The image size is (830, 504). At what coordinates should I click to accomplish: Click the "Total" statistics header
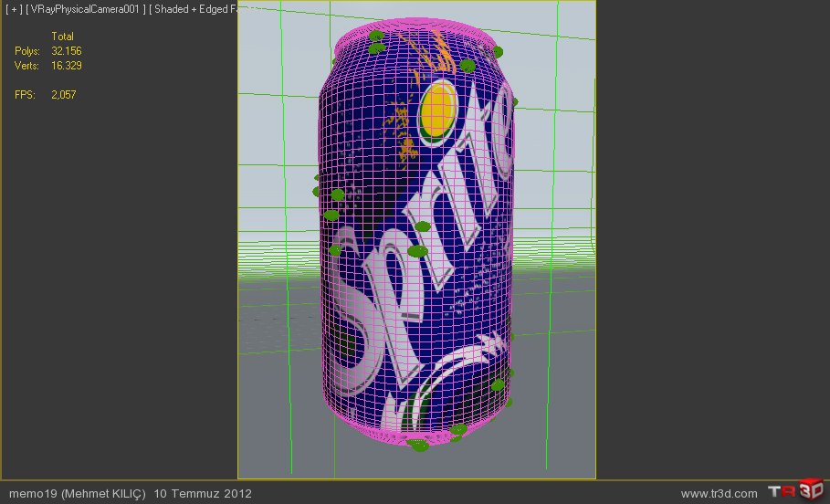(62, 37)
